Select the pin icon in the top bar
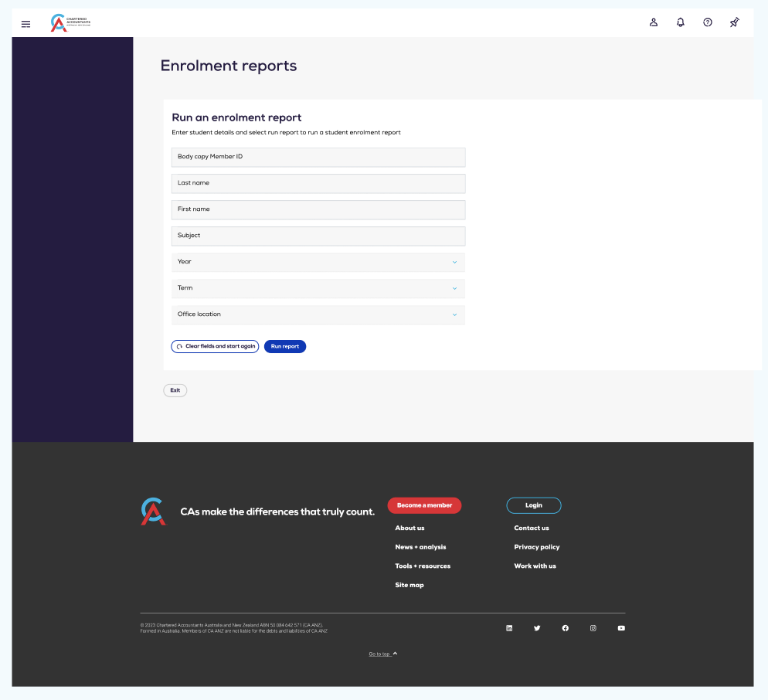 pyautogui.click(x=734, y=22)
